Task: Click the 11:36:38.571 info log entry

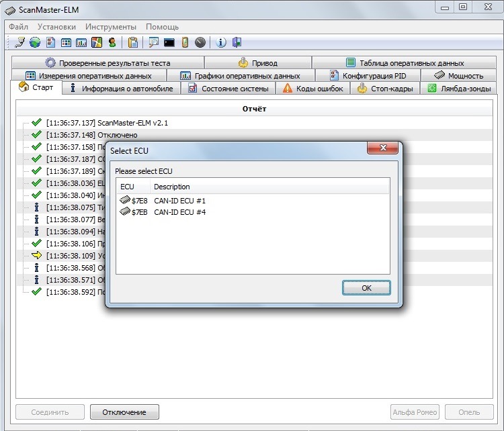Action: click(x=75, y=280)
